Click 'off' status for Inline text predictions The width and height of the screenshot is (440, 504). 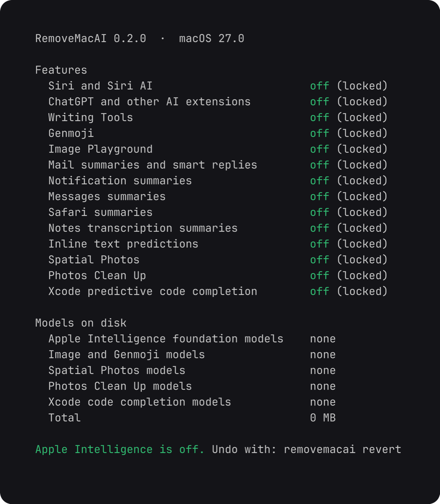(x=320, y=244)
